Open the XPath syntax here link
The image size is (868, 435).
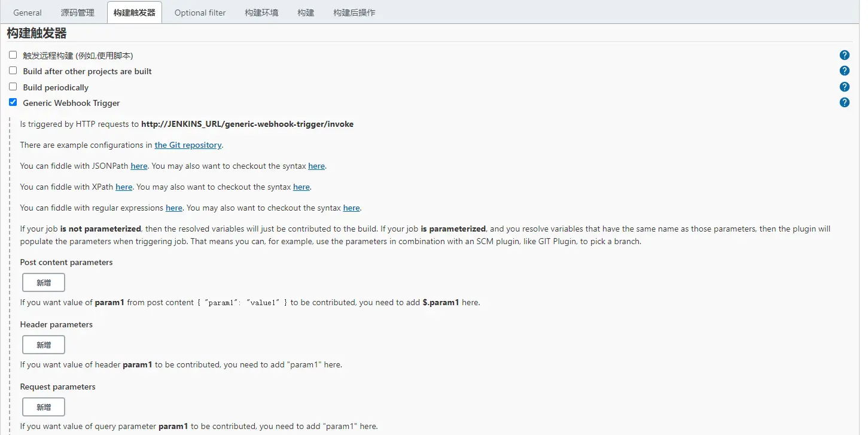[x=301, y=187]
